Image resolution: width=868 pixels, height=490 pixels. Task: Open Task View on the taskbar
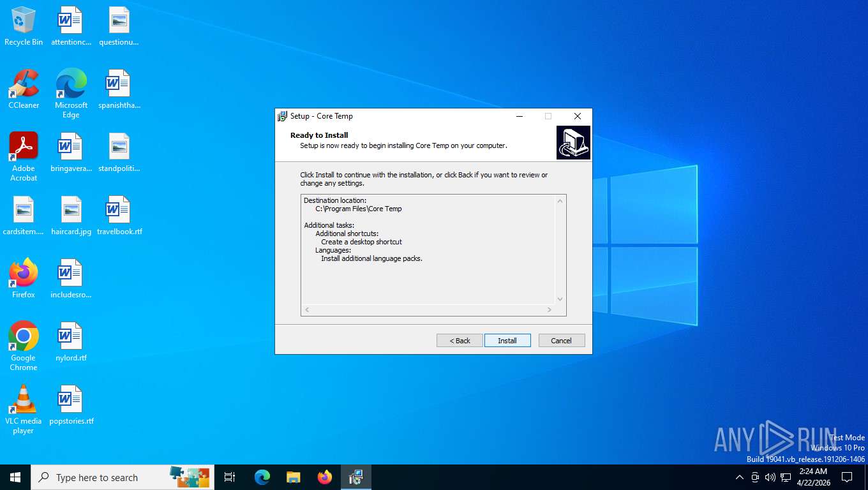(230, 477)
